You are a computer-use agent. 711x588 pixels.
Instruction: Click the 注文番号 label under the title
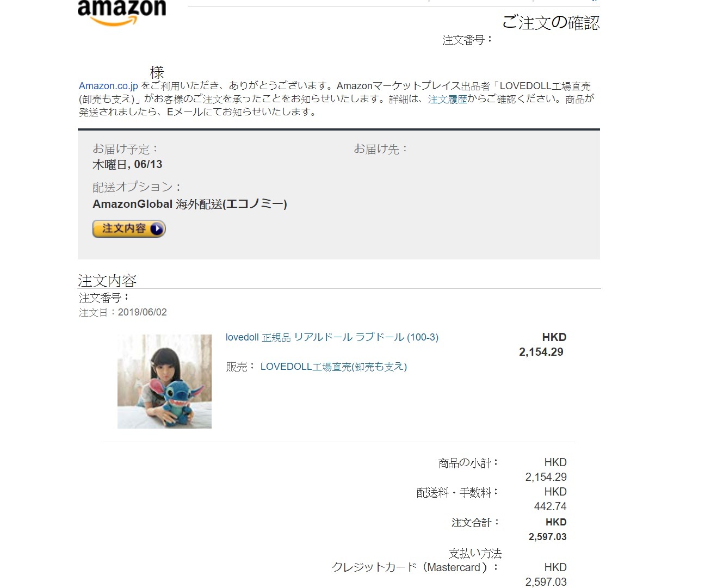[x=467, y=40]
